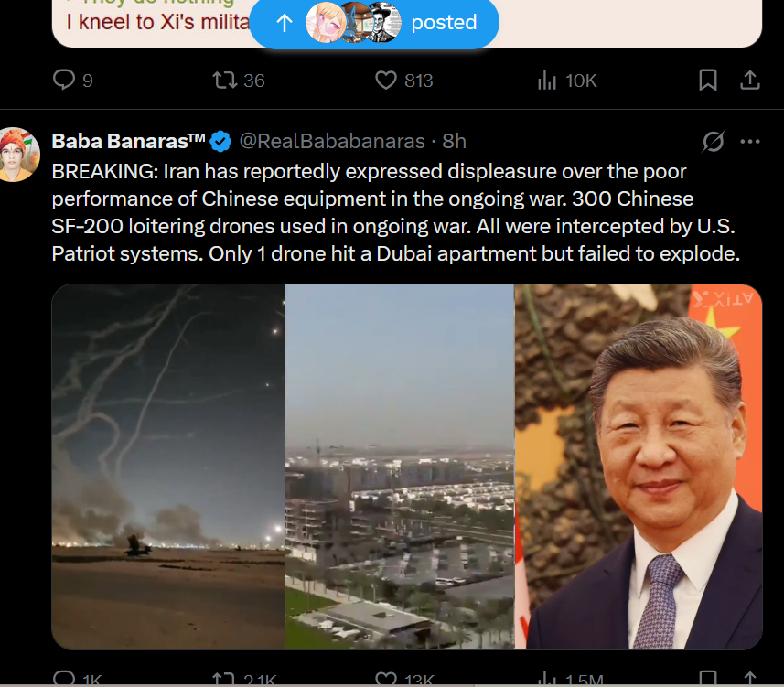This screenshot has height=687, width=784.
Task: Click the blue verified badge
Action: pyautogui.click(x=220, y=142)
